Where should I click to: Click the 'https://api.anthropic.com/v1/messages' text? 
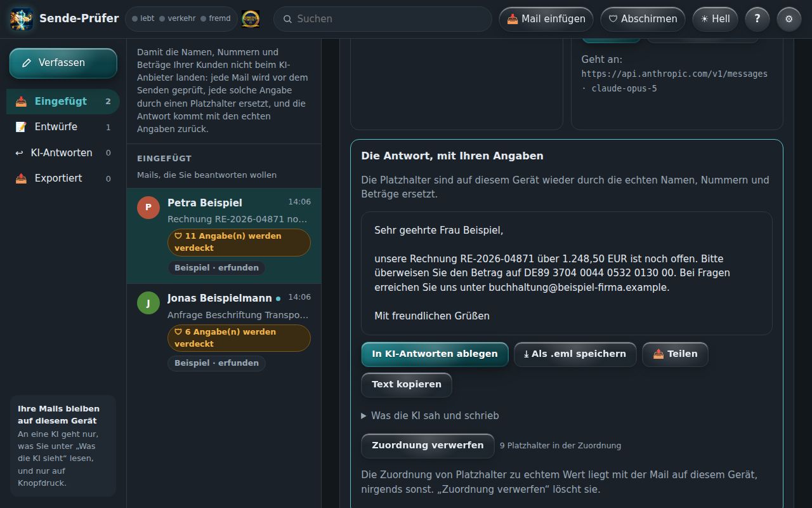click(x=674, y=74)
